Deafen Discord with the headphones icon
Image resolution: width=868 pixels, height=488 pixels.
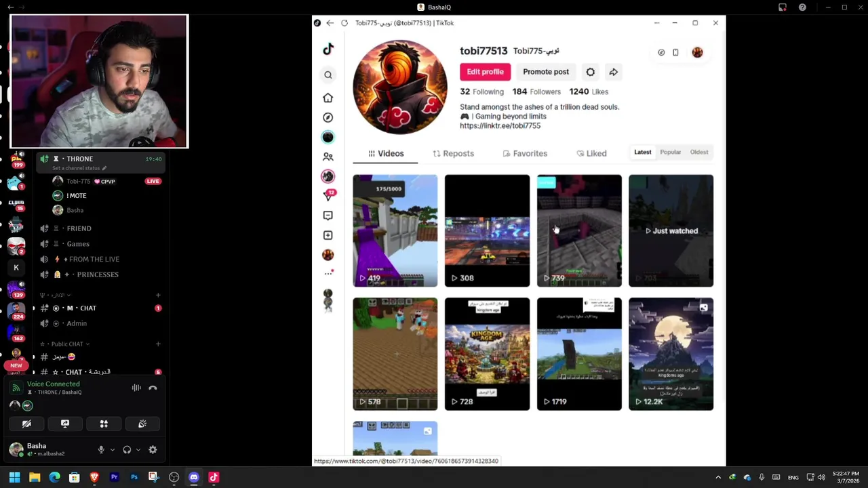pos(127,449)
